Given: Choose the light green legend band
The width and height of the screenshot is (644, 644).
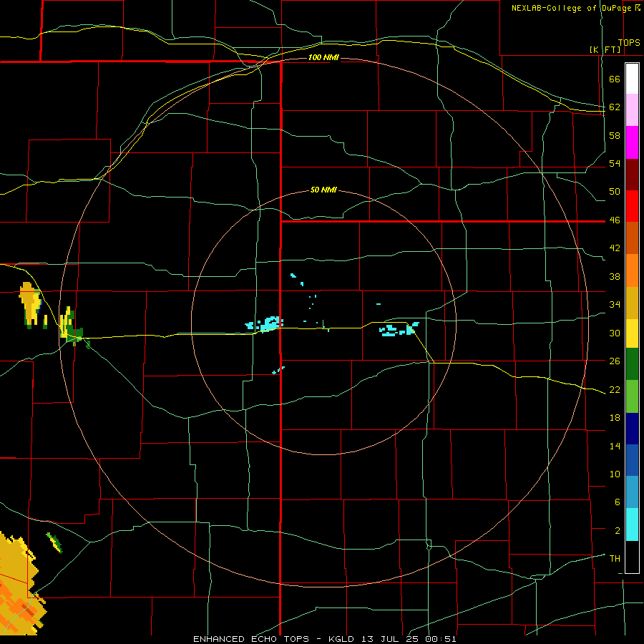Looking at the screenshot, I should [632, 396].
